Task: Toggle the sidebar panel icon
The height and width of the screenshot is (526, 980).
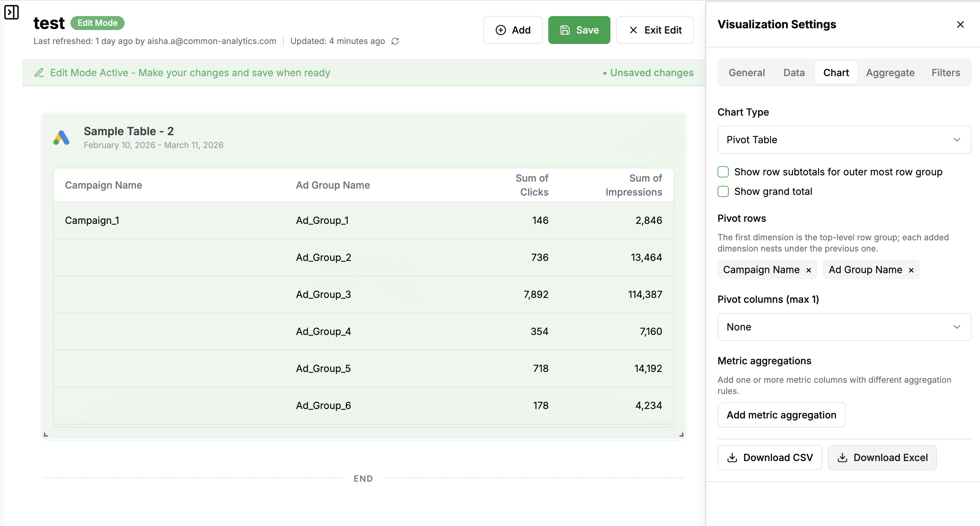Action: click(x=12, y=12)
